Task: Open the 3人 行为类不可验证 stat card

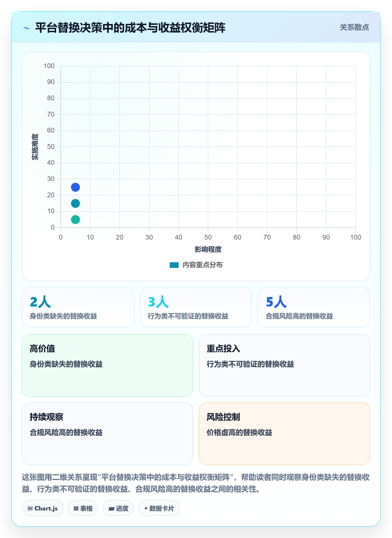Action: [196, 307]
